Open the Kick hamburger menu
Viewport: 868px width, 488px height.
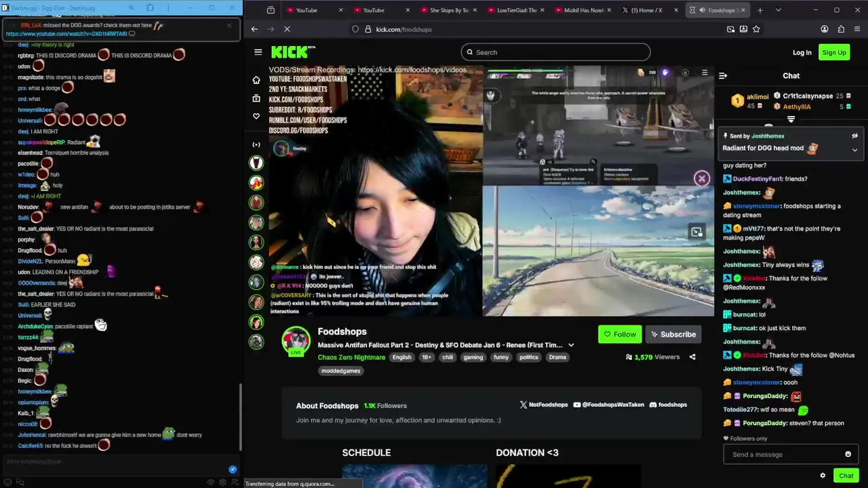click(x=258, y=52)
